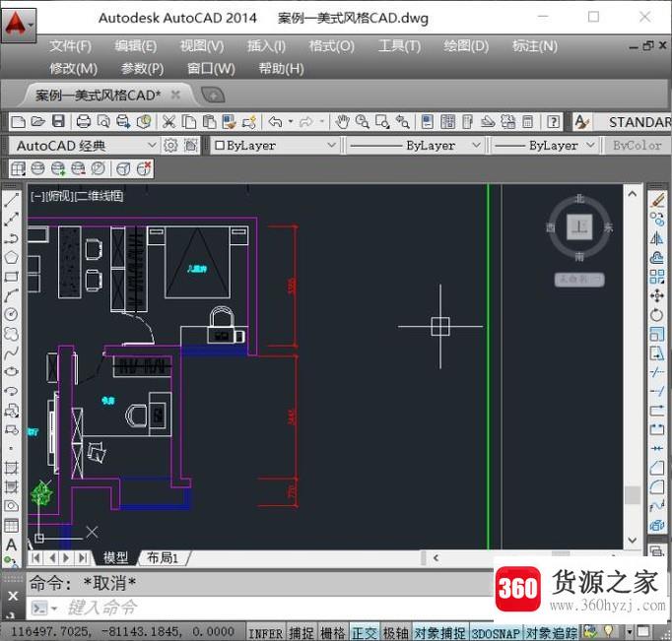Viewport: 672px width, 641px height.
Task: Select the Line tool in Draw toolbar
Action: click(12, 201)
